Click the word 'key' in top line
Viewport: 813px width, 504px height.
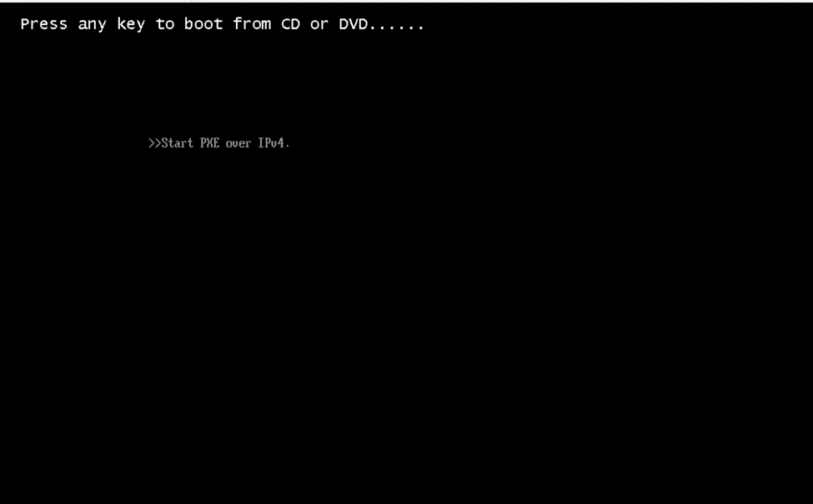(131, 25)
